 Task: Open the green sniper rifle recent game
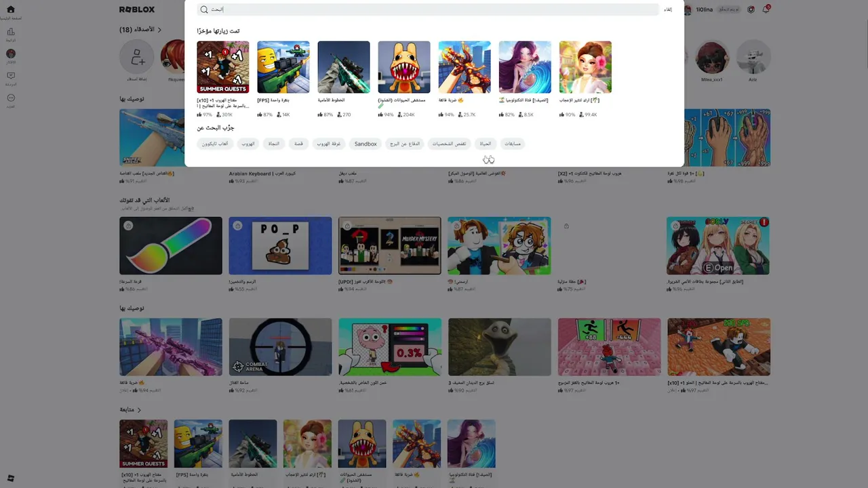click(x=344, y=67)
